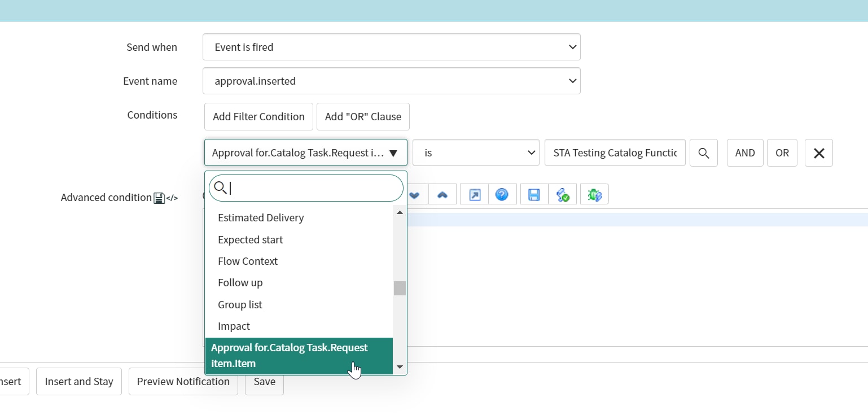This screenshot has width=868, height=419.
Task: Collapse the Approval for.Catalog Task field selector
Action: (x=306, y=153)
